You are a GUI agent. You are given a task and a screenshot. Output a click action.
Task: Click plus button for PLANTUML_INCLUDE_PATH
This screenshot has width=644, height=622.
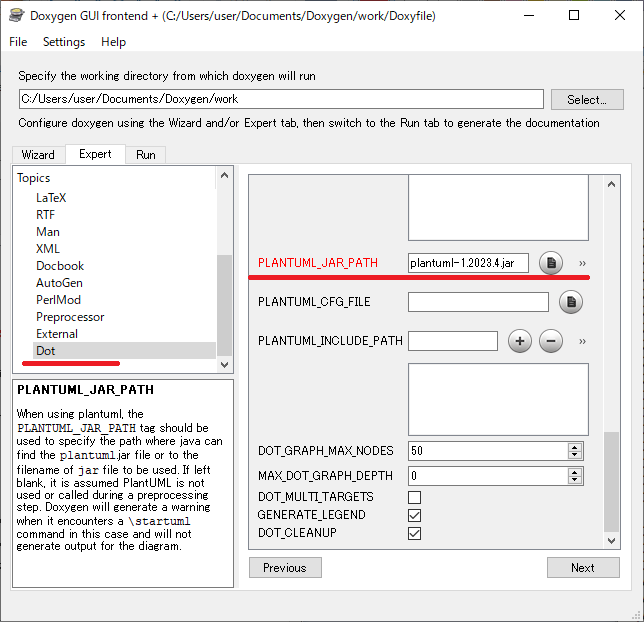(519, 341)
